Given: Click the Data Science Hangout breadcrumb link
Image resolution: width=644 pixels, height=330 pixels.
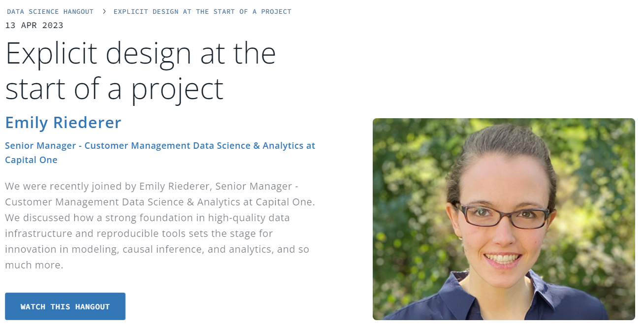Looking at the screenshot, I should point(50,11).
